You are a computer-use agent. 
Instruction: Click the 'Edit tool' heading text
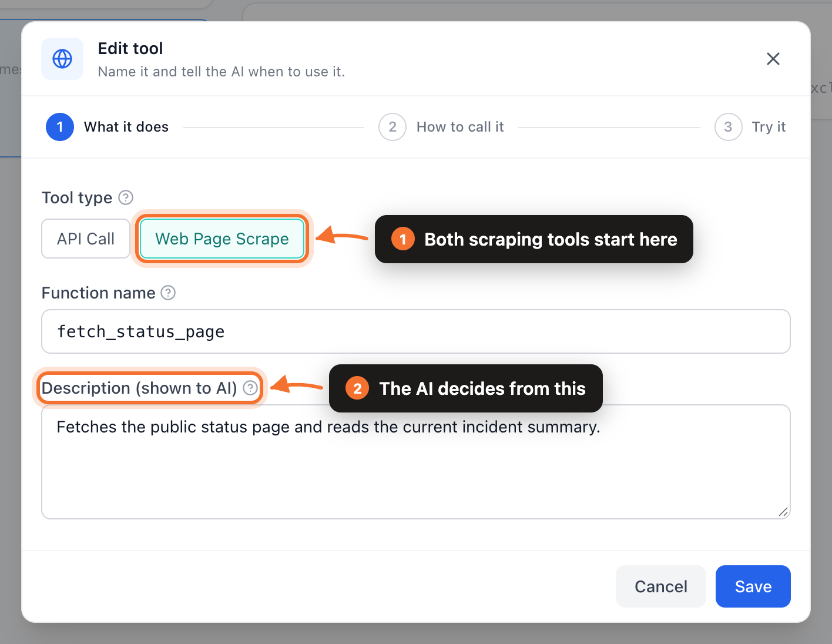(x=130, y=48)
